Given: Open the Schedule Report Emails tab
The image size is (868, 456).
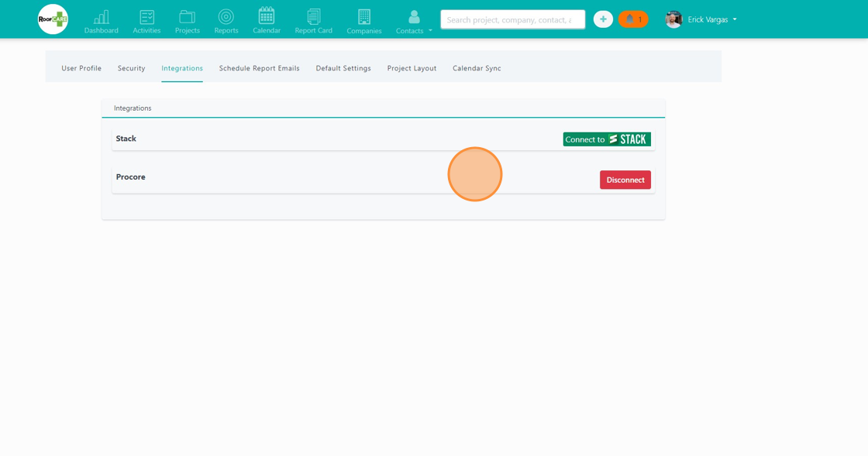Looking at the screenshot, I should pos(259,68).
